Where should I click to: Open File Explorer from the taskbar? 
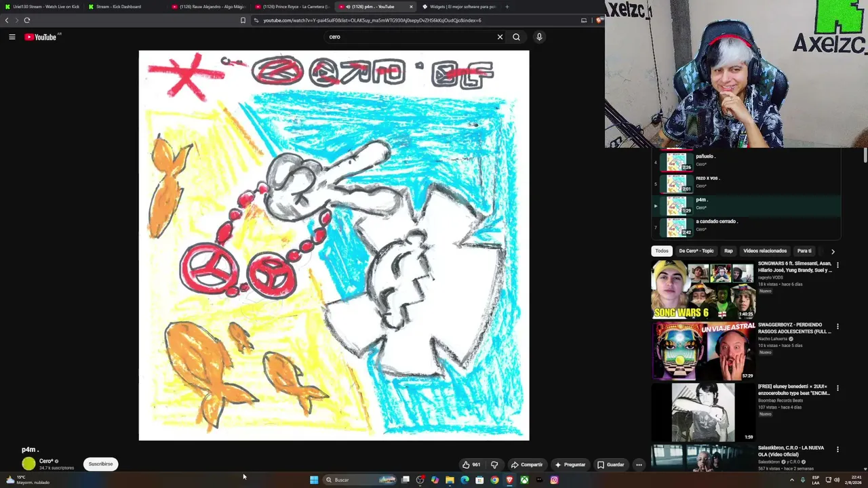[x=450, y=480]
